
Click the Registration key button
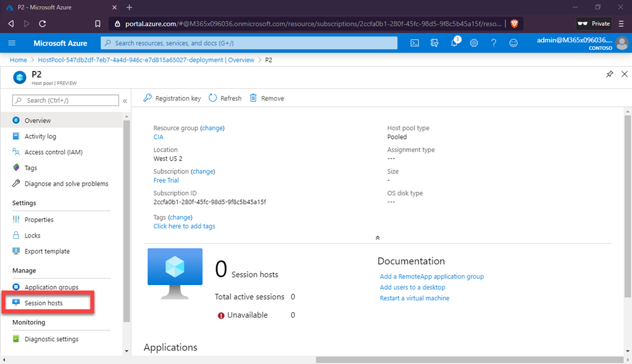point(172,98)
